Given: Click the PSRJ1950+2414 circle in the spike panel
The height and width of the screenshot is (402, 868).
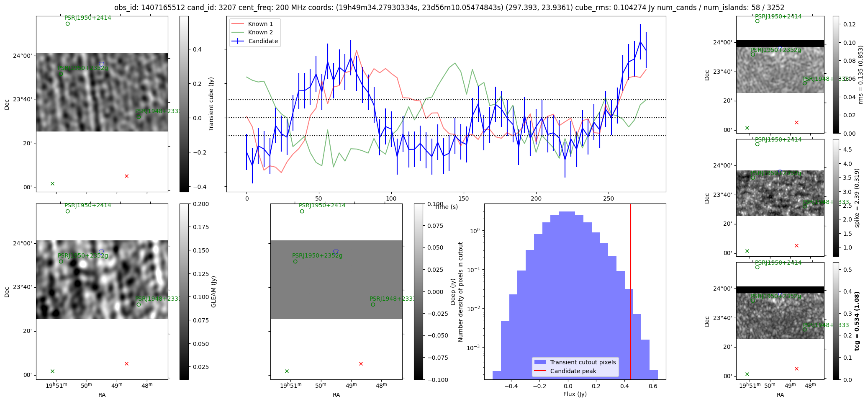Looking at the screenshot, I should (757, 144).
